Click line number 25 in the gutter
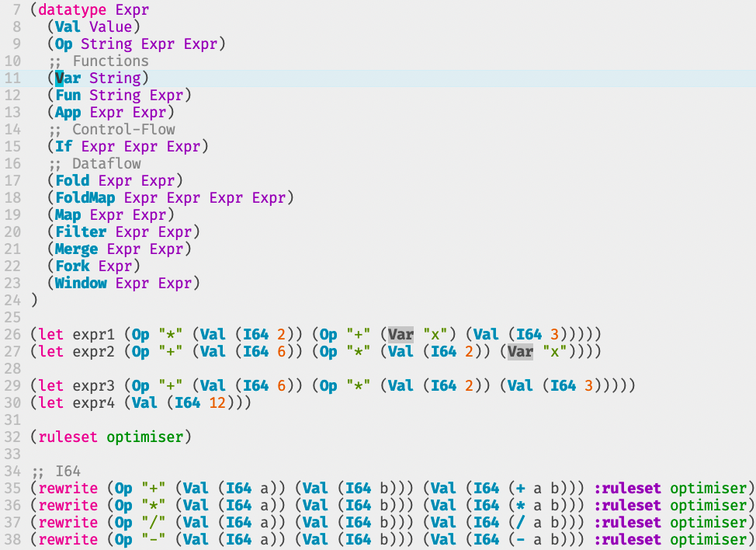Image resolution: width=756 pixels, height=550 pixels. pos(12,318)
